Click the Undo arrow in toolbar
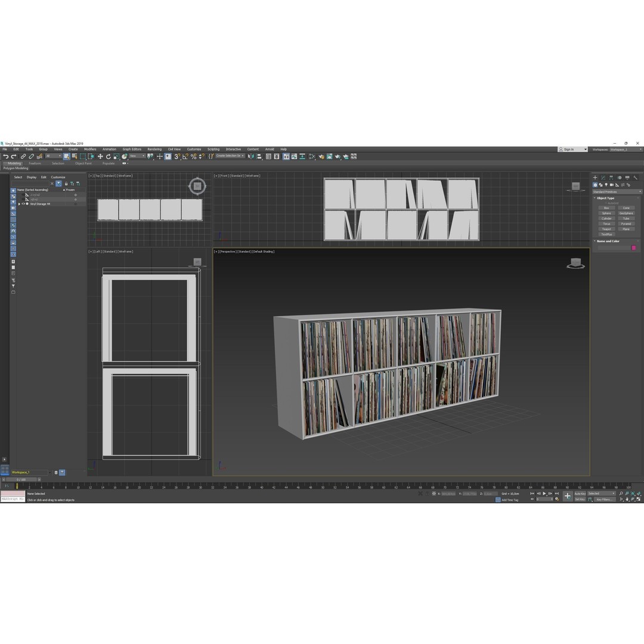 coord(5,156)
